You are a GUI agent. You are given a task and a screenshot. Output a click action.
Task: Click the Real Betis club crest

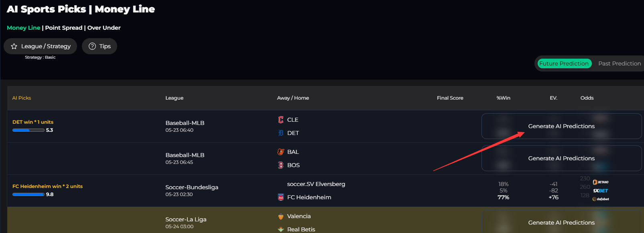click(x=281, y=229)
